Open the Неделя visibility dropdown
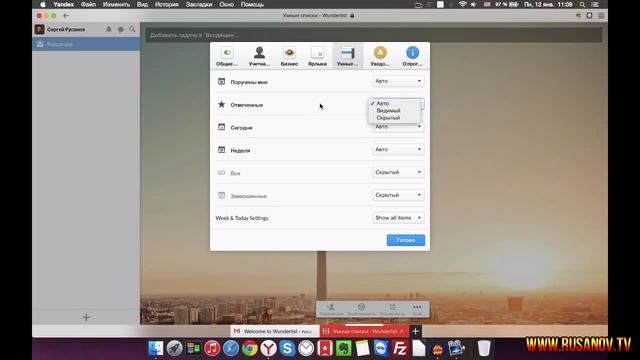 [398, 149]
